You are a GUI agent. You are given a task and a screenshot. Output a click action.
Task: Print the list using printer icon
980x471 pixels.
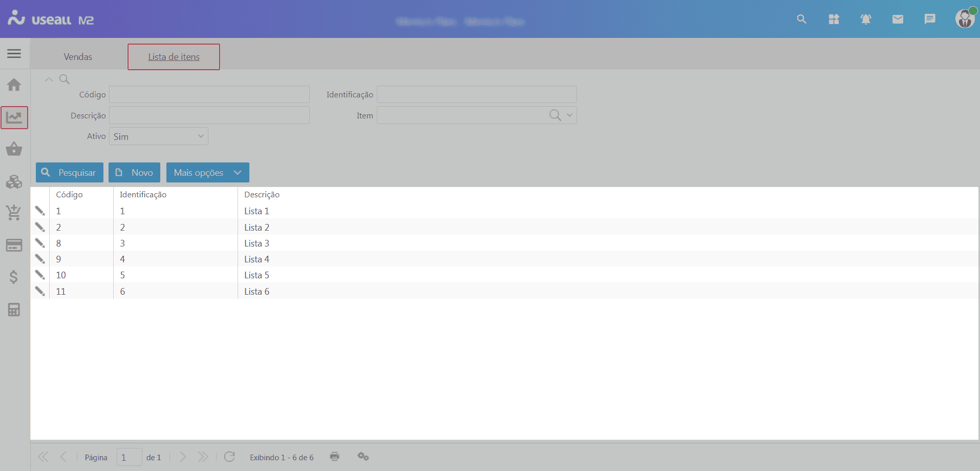point(335,457)
